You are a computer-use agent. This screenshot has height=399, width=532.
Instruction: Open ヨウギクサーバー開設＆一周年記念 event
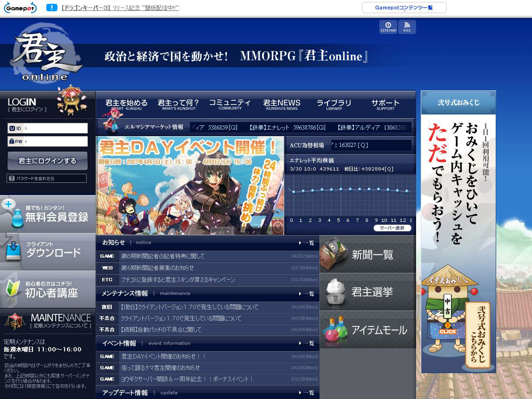[x=187, y=379]
